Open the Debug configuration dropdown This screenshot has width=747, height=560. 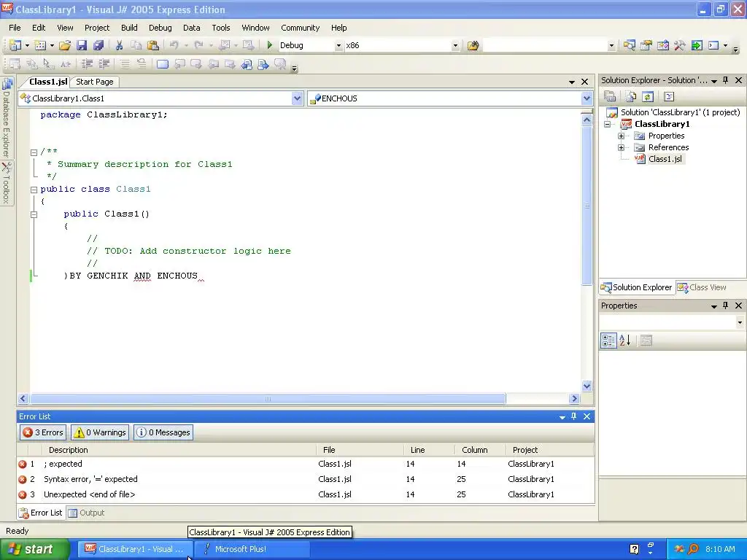[338, 46]
